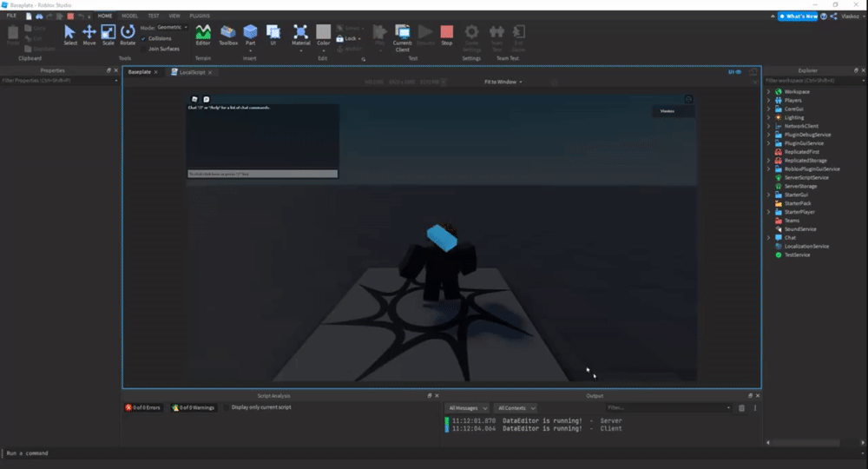Open the Vlaskoz account menu
The height and width of the screenshot is (469, 868).
click(x=852, y=16)
